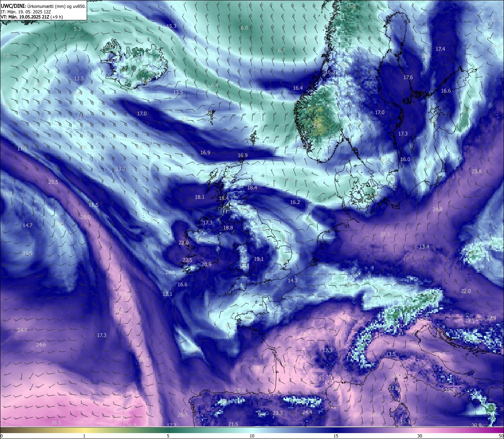The width and height of the screenshot is (504, 439).
Task: Click the 18.8 value label
Action: click(228, 228)
